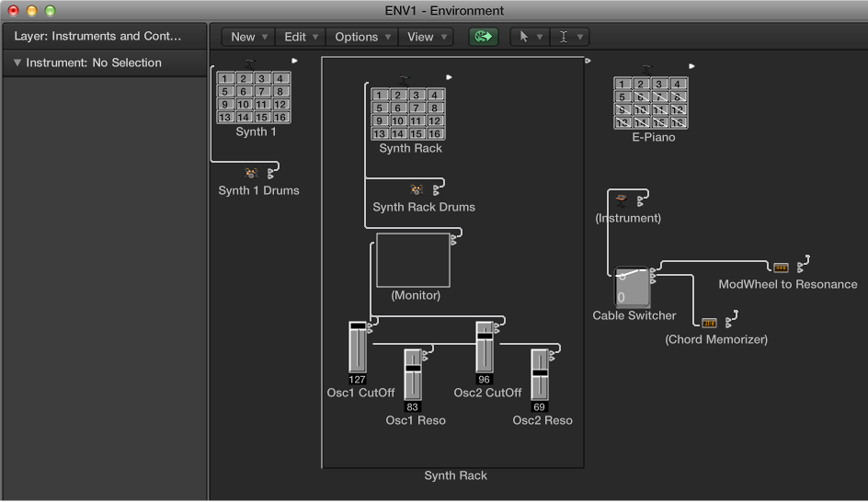Open the Options menu
868x502 pixels.
pos(362,37)
